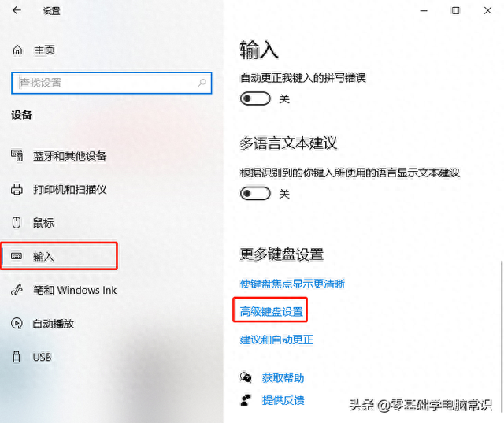Select the 蓝牙和其他设备 device icon
Image resolution: width=504 pixels, height=423 pixels.
[x=17, y=155]
